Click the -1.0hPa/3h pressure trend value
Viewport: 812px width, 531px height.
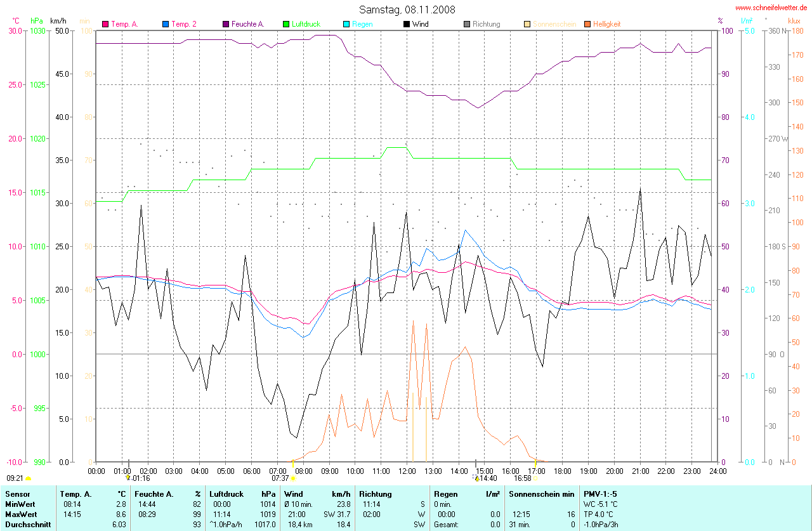(x=602, y=525)
